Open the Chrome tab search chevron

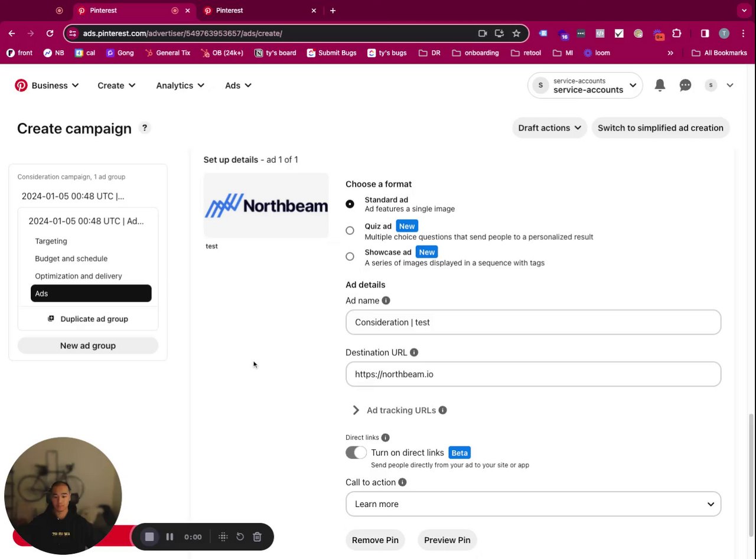pos(744,11)
